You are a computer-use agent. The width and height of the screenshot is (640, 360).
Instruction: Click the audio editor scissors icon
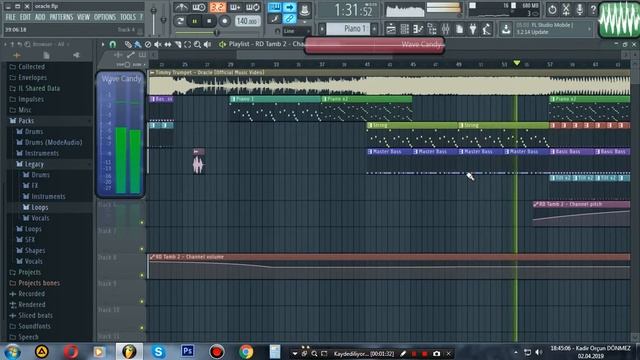(566, 10)
